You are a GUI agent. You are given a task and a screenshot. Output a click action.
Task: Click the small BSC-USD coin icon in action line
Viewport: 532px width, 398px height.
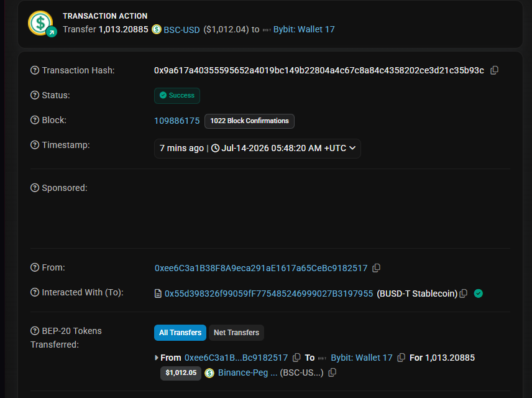(157, 29)
